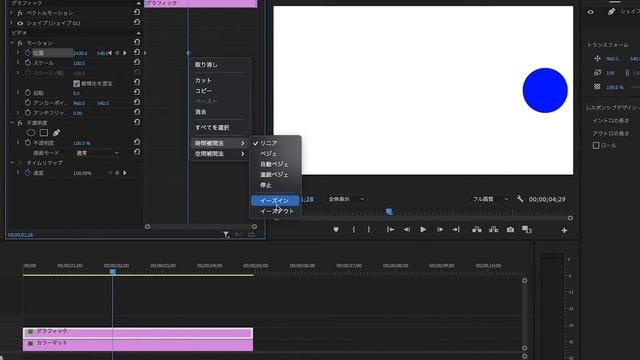Screen dimensions: 640x360
Task: Click the Extract button
Action: point(493,230)
